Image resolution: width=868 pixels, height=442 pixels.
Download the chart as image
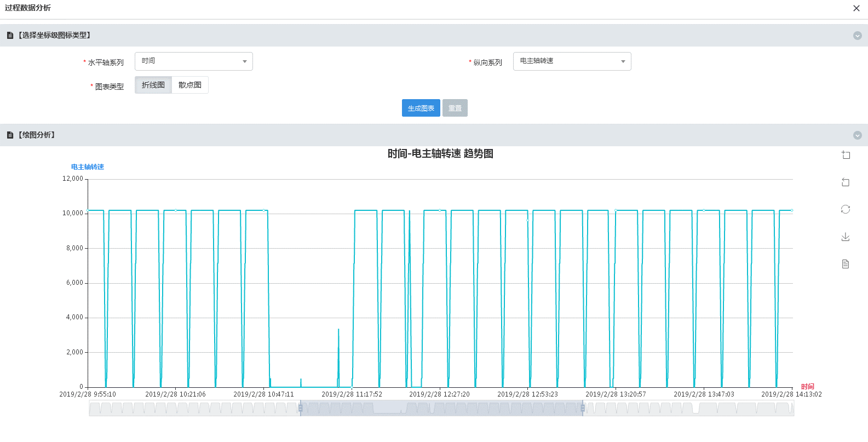[x=846, y=237]
